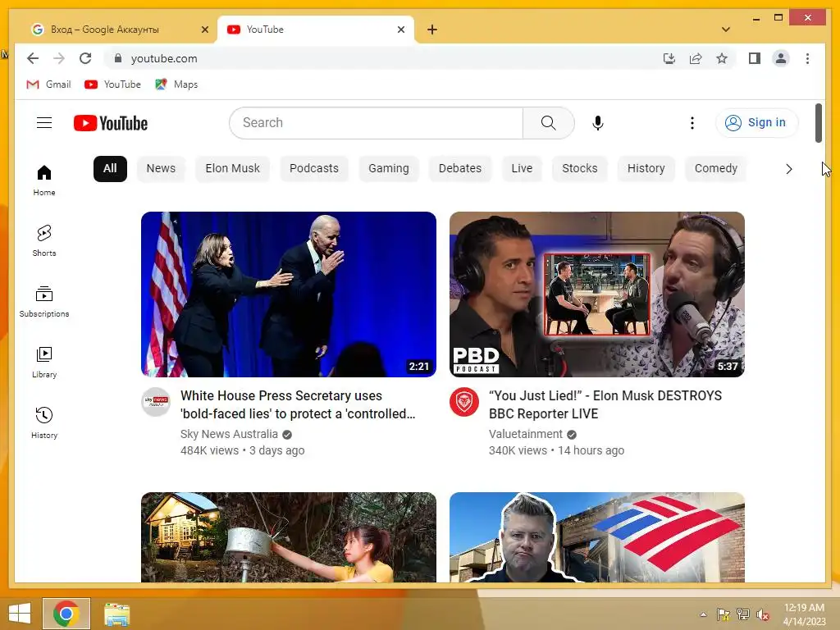840x630 pixels.
Task: Click browser back arrow
Action: click(33, 58)
